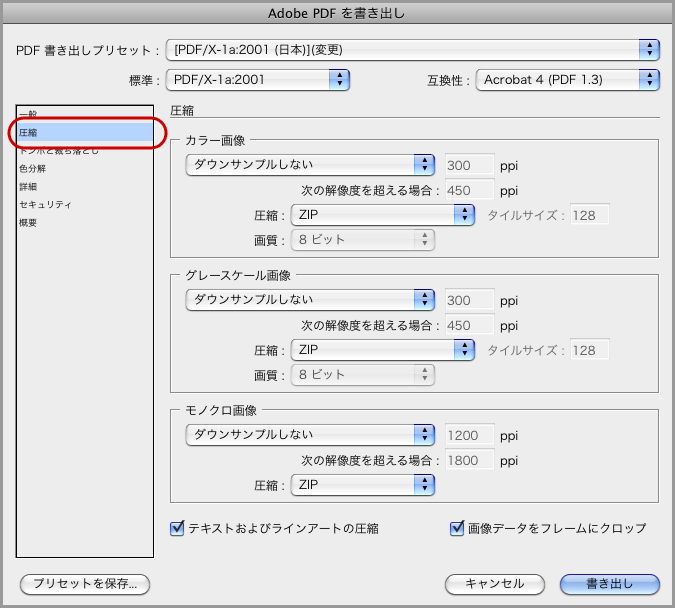Click the キャンセル button
Screen dimensions: 675x608
495,584
